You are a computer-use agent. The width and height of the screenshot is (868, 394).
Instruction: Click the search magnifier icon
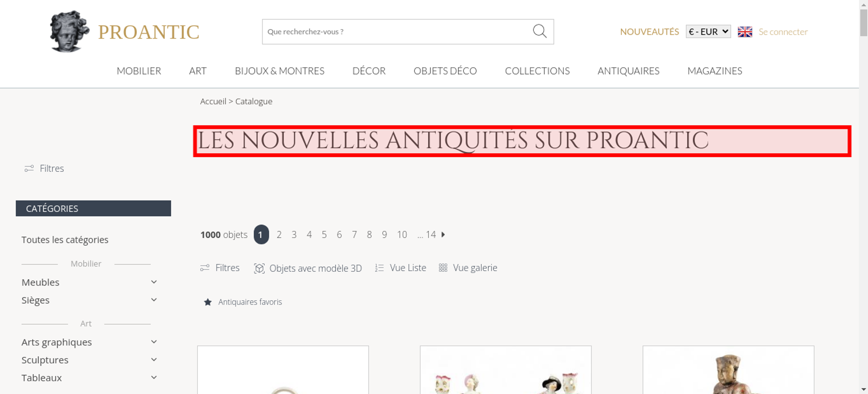pos(539,31)
